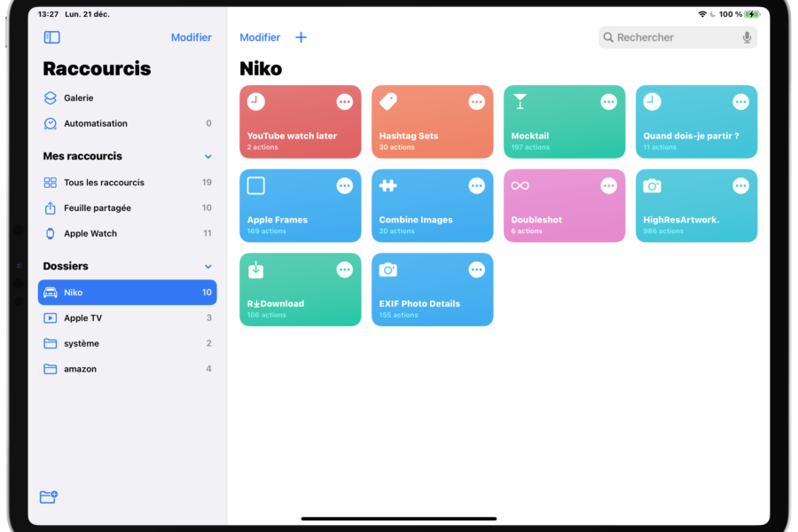Tap the microphone dictation icon in search

pyautogui.click(x=747, y=37)
